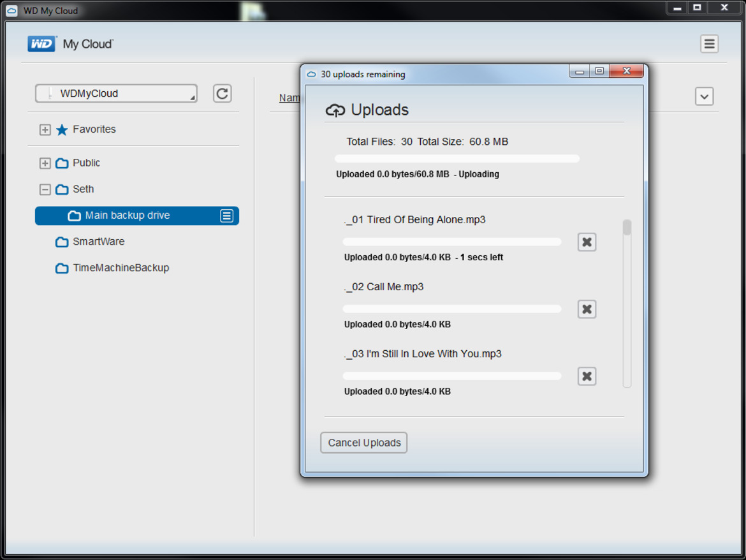Click the overall upload progress bar
The width and height of the screenshot is (746, 560).
(457, 158)
